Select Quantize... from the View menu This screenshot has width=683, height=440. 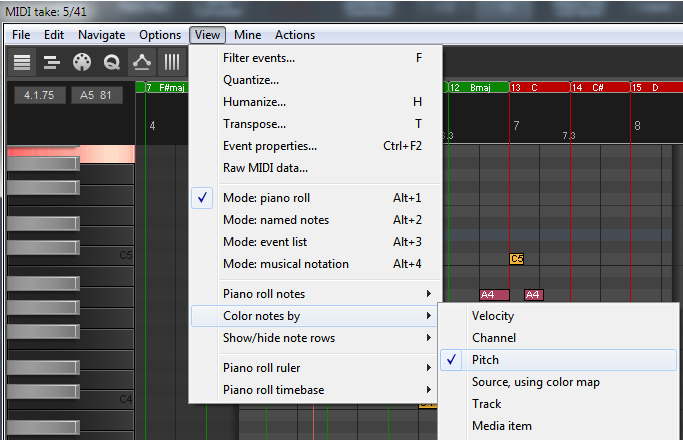(x=251, y=80)
